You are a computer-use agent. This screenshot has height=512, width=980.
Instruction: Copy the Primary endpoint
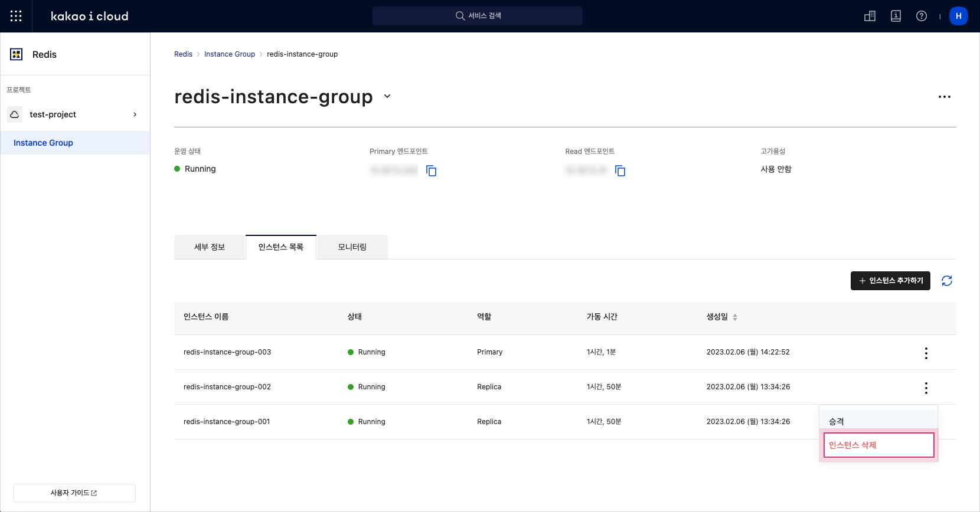tap(432, 170)
